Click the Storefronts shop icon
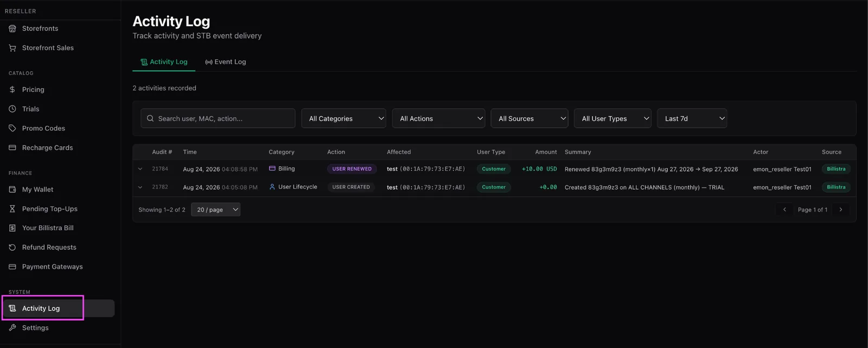868x348 pixels. pyautogui.click(x=12, y=28)
